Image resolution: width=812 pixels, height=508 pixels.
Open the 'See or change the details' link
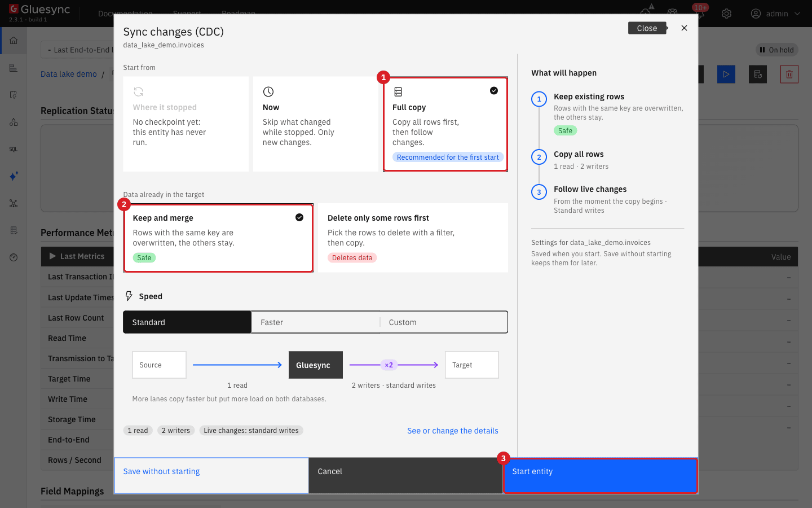453,431
